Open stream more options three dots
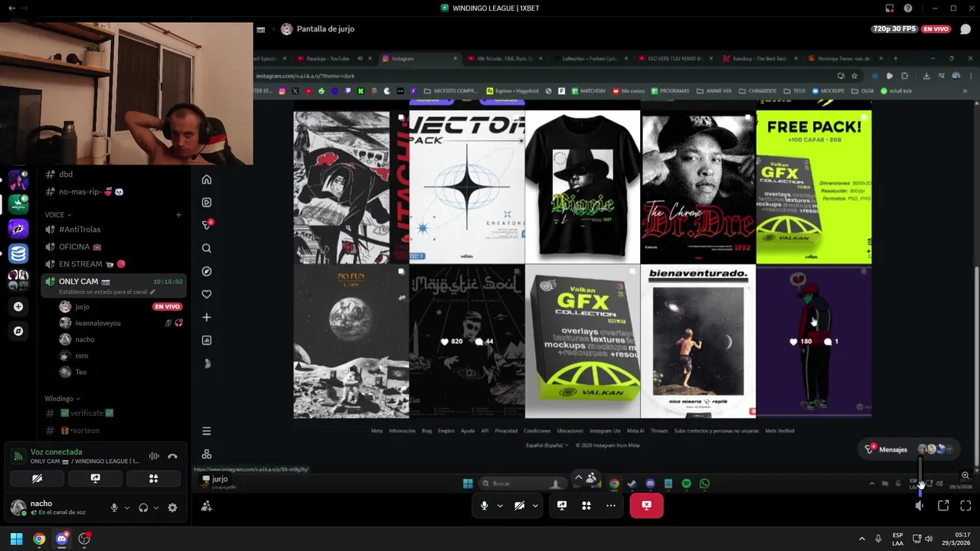Screen dimensions: 980x551 [610, 506]
